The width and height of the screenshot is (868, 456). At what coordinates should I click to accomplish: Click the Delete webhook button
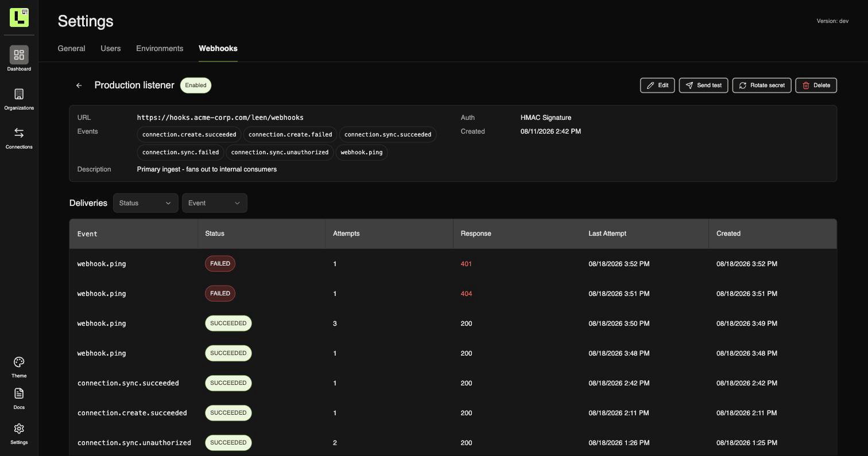(x=816, y=85)
